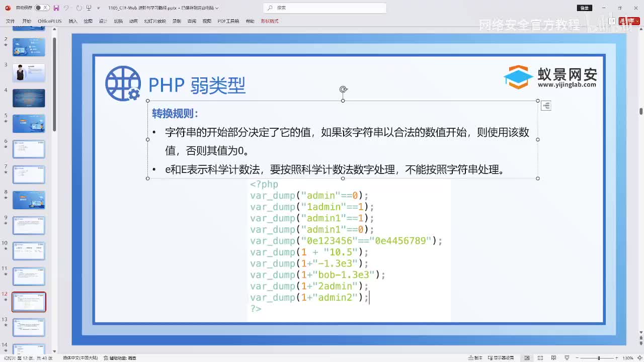Switch to Reading view
Image resolution: width=644 pixels, height=362 pixels.
pos(554,358)
